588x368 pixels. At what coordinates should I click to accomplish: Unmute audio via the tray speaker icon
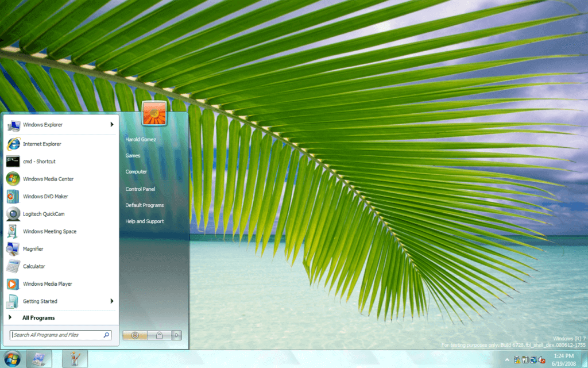(x=541, y=360)
